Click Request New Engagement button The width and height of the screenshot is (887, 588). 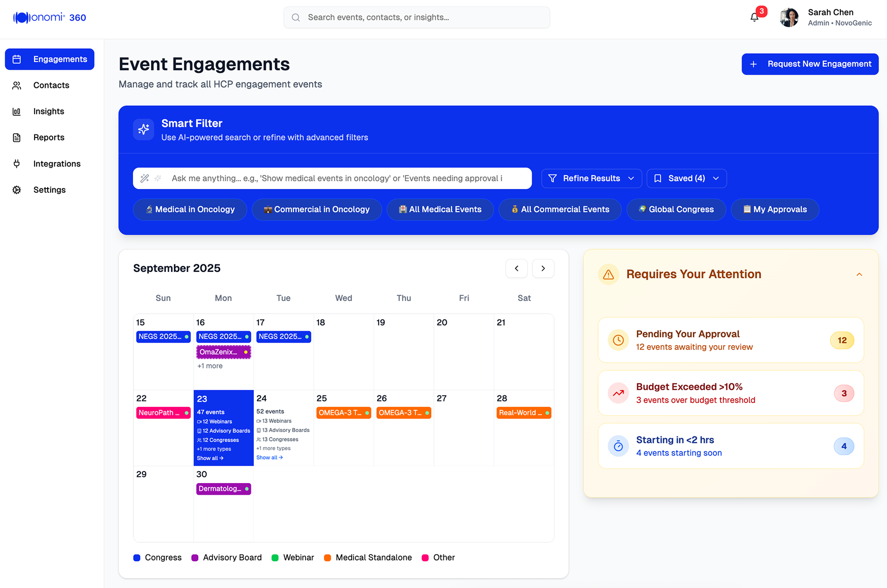(x=810, y=64)
